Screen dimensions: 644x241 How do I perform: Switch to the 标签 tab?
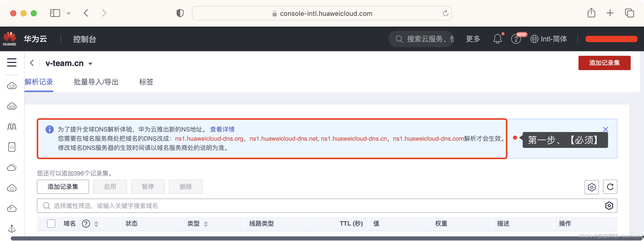146,82
